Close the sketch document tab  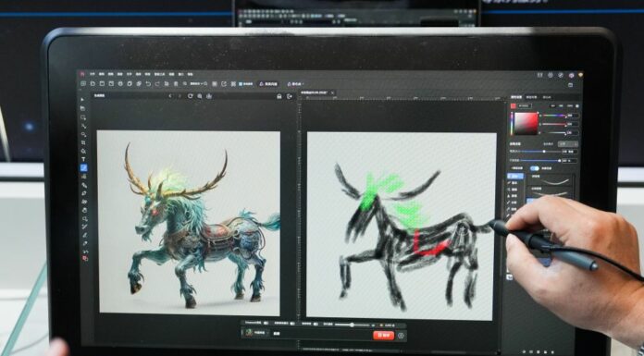pyautogui.click(x=332, y=92)
